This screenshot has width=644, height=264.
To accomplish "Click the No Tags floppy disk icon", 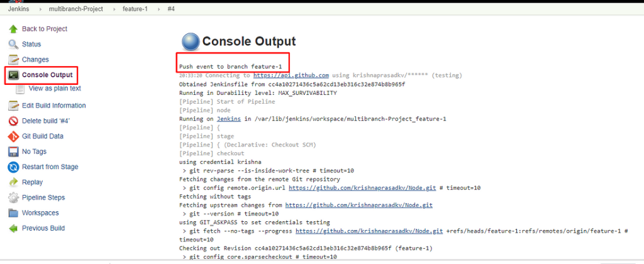I will [14, 151].
